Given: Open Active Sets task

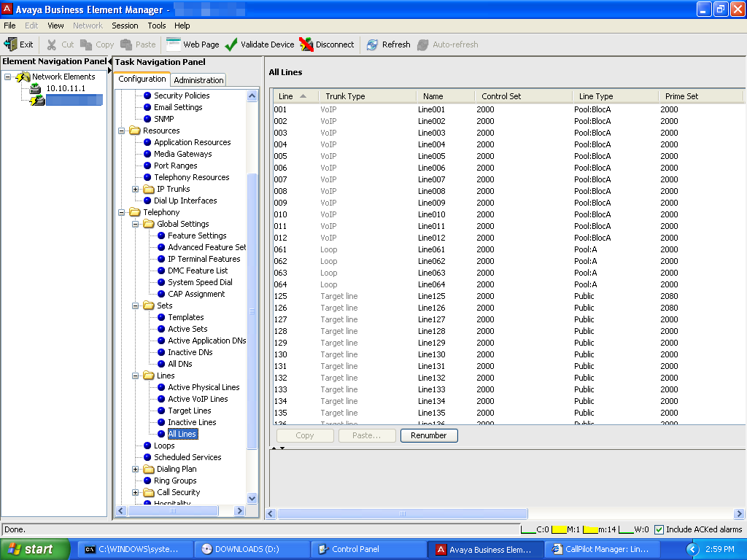Looking at the screenshot, I should click(187, 329).
